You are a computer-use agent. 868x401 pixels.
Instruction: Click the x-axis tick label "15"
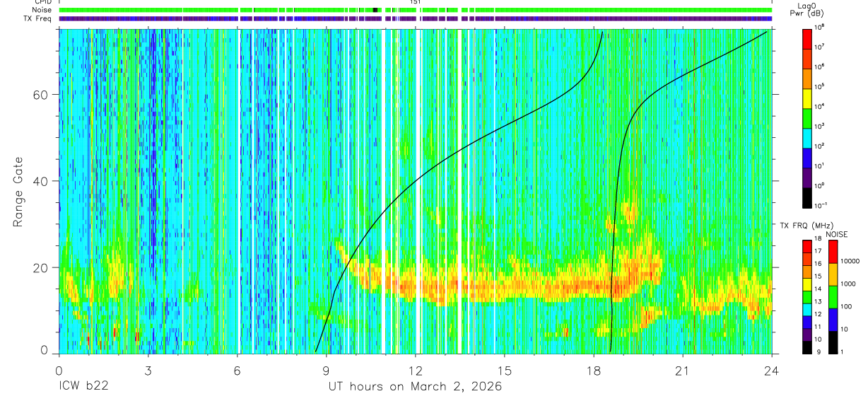point(505,370)
